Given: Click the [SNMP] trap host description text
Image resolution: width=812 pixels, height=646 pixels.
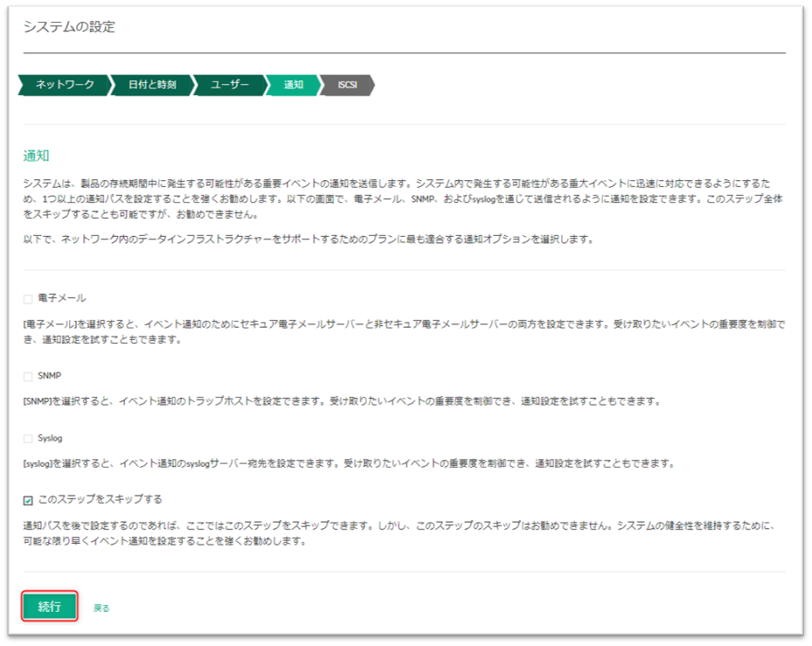Looking at the screenshot, I should [341, 401].
